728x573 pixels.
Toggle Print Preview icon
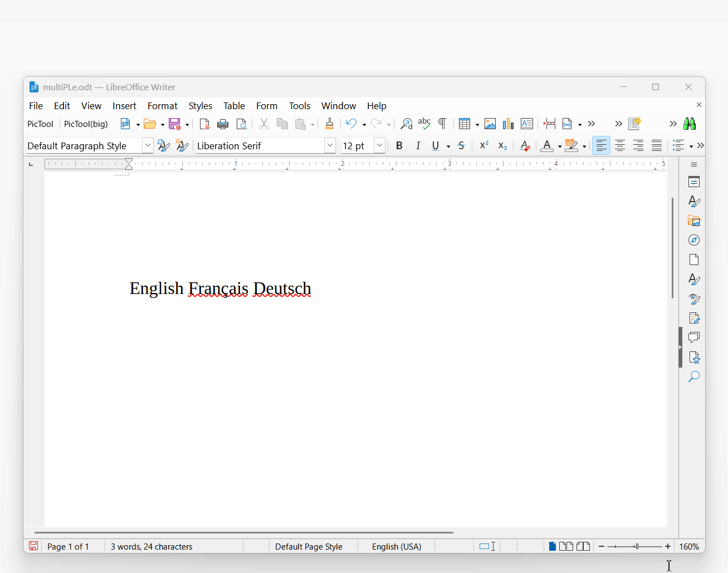[241, 124]
